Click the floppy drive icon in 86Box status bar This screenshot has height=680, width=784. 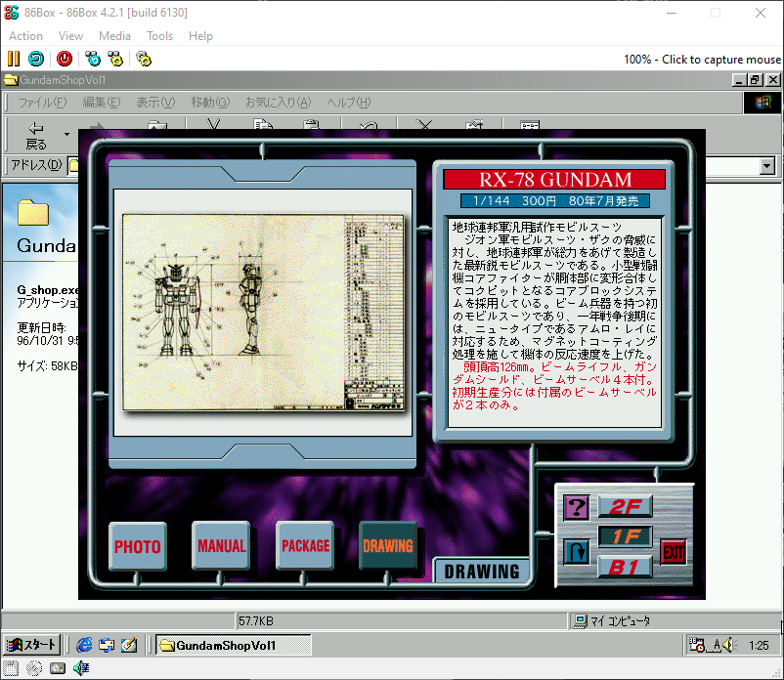(x=11, y=668)
